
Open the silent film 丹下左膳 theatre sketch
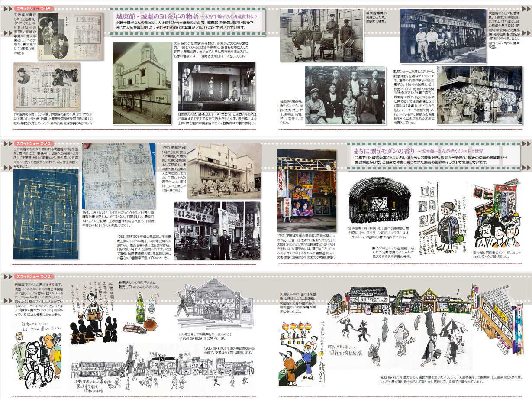coord(379,200)
